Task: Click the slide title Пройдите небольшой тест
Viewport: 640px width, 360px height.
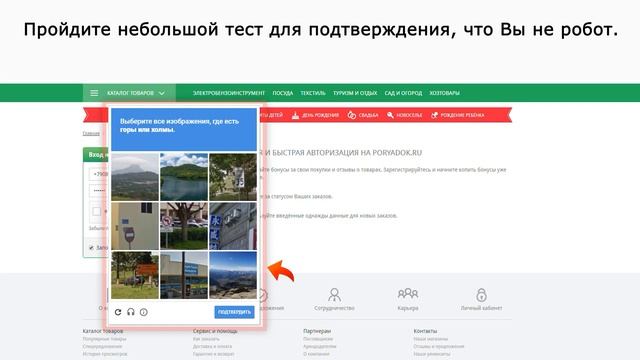Action: coord(320,29)
